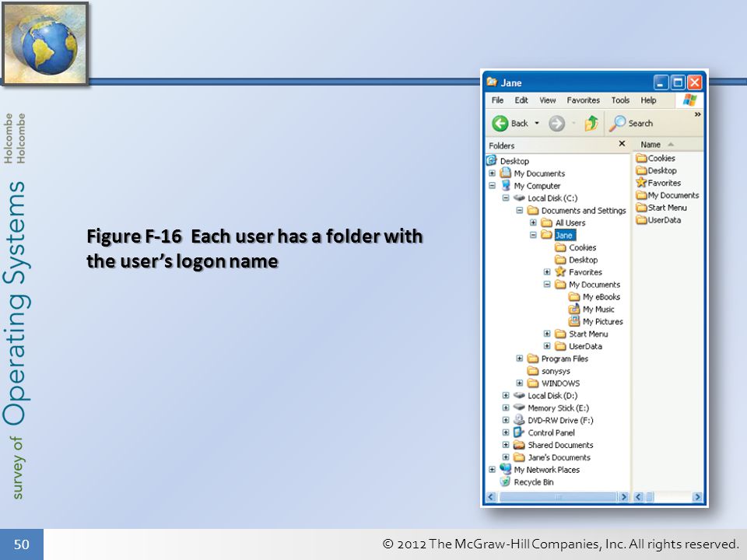Screen dimensions: 747x560
Task: Maximize the Jane window
Action: (678, 83)
